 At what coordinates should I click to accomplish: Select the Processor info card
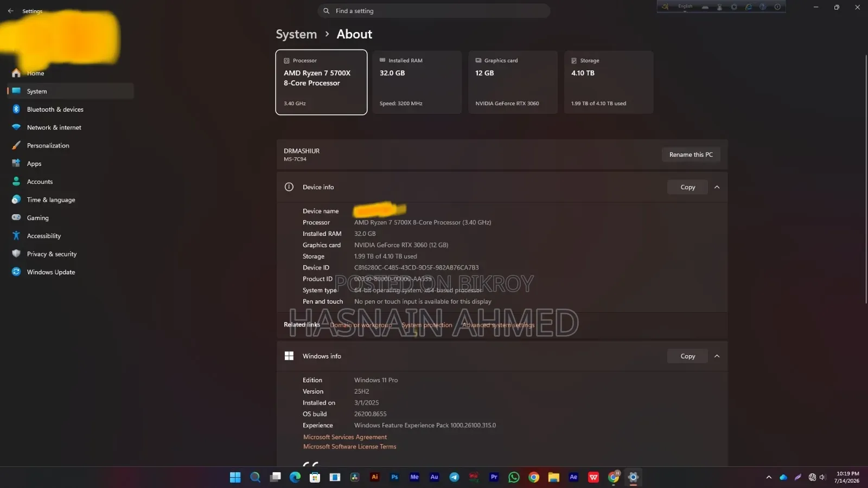coord(321,82)
